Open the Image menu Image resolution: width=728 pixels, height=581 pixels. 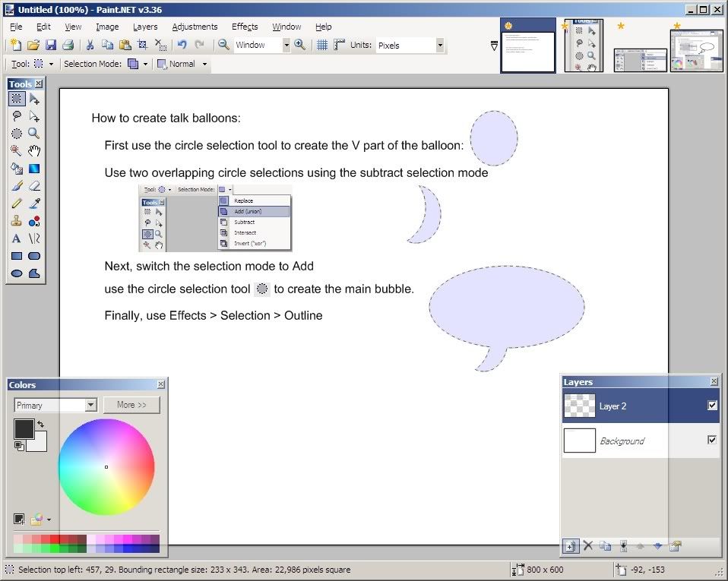coord(107,27)
